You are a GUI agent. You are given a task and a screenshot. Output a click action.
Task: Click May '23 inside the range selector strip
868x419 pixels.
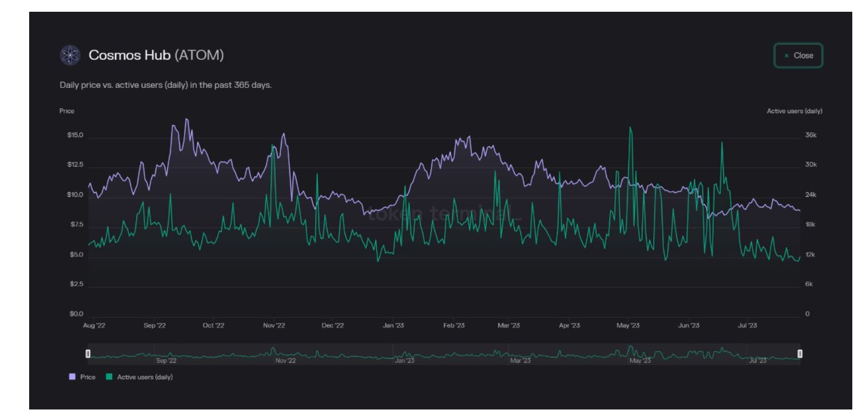pos(640,361)
